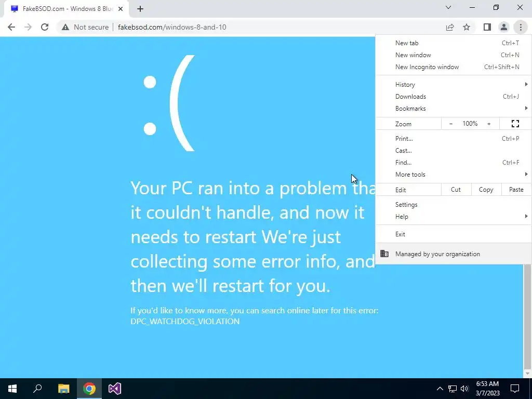This screenshot has width=532, height=399.
Task: Click the Managed by your organization icon
Action: 384,254
